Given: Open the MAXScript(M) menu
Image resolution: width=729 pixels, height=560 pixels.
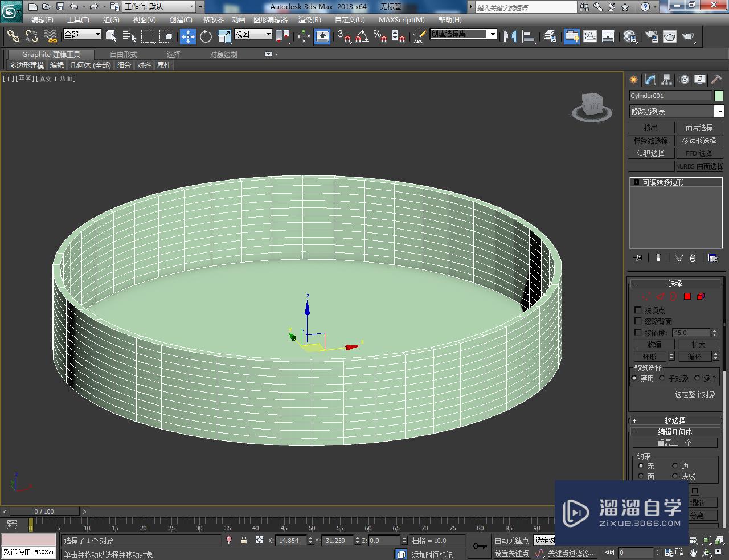Looking at the screenshot, I should [402, 19].
